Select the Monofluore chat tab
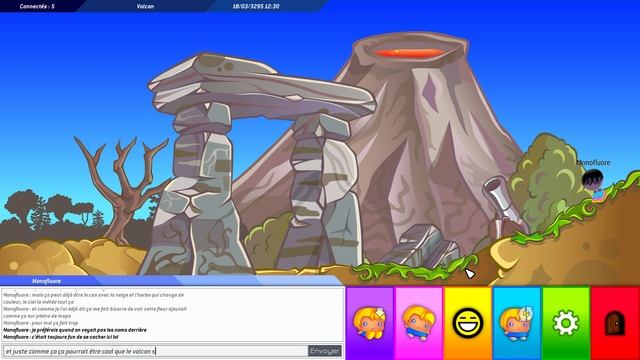This screenshot has height=360, width=640. click(x=47, y=281)
